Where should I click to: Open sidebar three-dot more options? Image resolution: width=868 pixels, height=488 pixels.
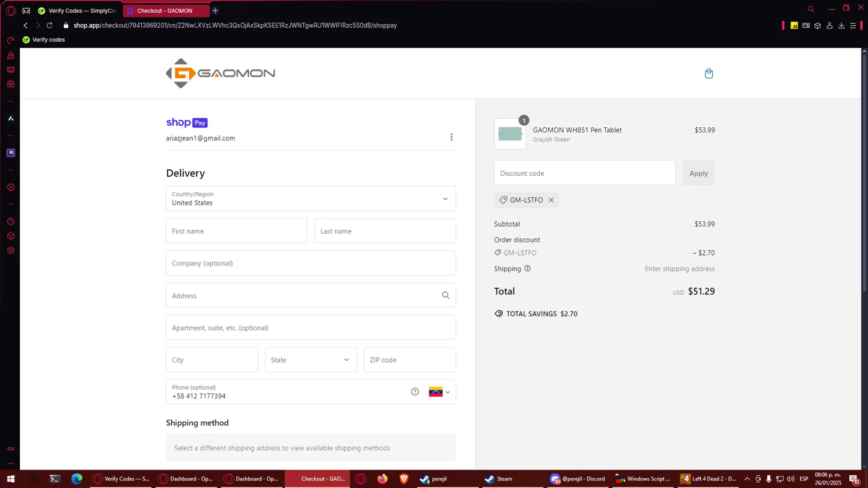coord(10,463)
